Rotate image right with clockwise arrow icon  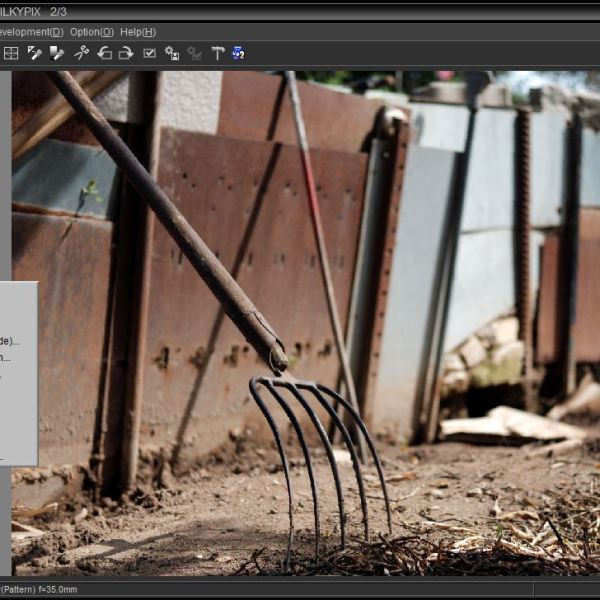[126, 53]
